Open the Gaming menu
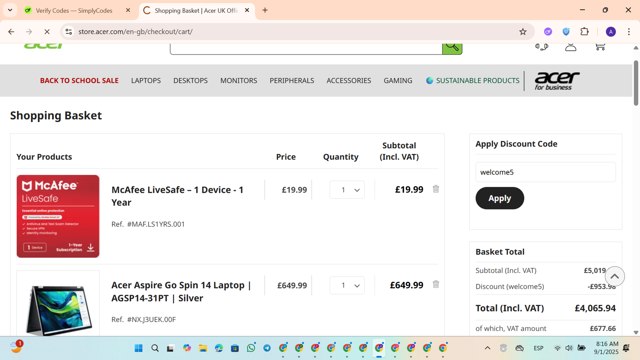640x360 pixels. click(x=398, y=80)
